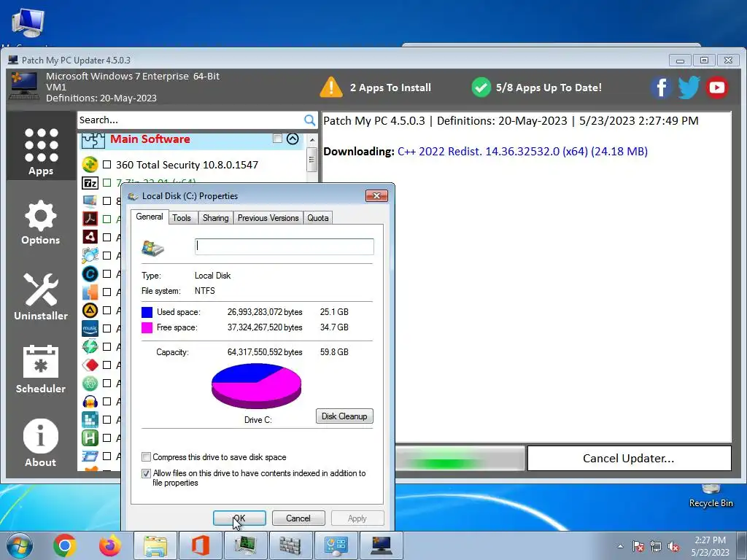Open the firewall brick wall taskbar icon

[290, 545]
